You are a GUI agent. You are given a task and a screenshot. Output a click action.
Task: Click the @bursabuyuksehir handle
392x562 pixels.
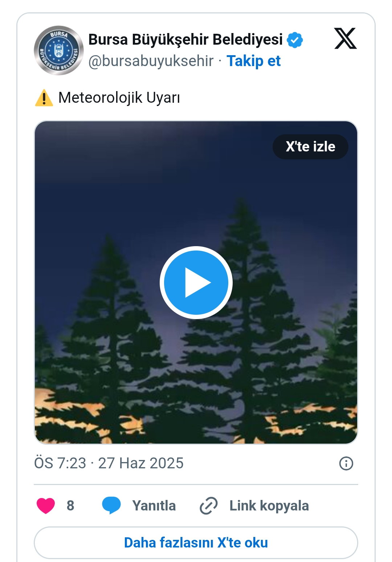pyautogui.click(x=151, y=61)
